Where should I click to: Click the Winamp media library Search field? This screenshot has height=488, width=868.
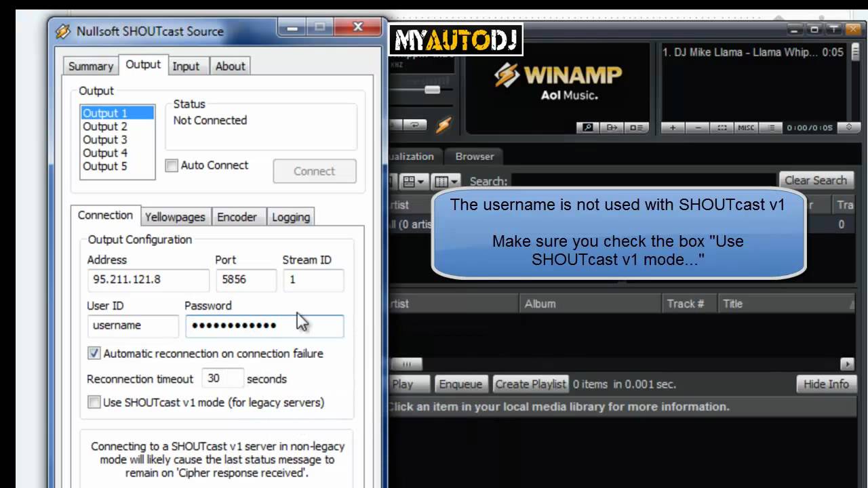[x=644, y=181]
